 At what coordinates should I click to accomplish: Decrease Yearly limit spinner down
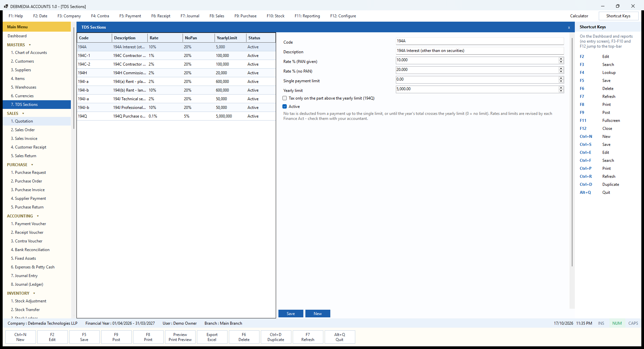[x=561, y=91]
